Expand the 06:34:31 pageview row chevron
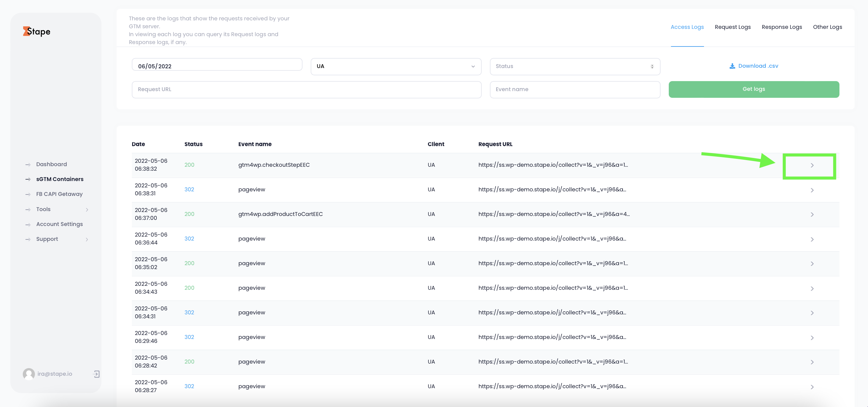Image resolution: width=868 pixels, height=407 pixels. (812, 313)
